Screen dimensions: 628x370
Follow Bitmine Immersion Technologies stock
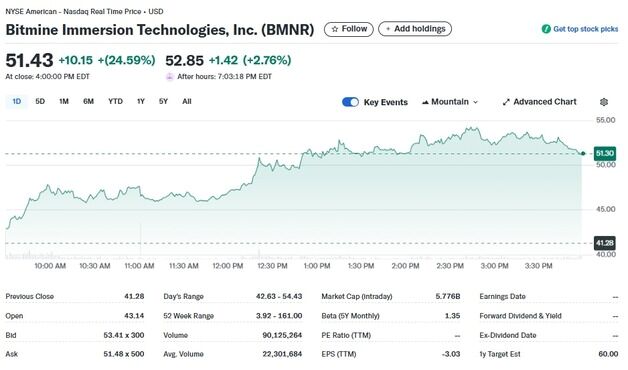click(348, 29)
